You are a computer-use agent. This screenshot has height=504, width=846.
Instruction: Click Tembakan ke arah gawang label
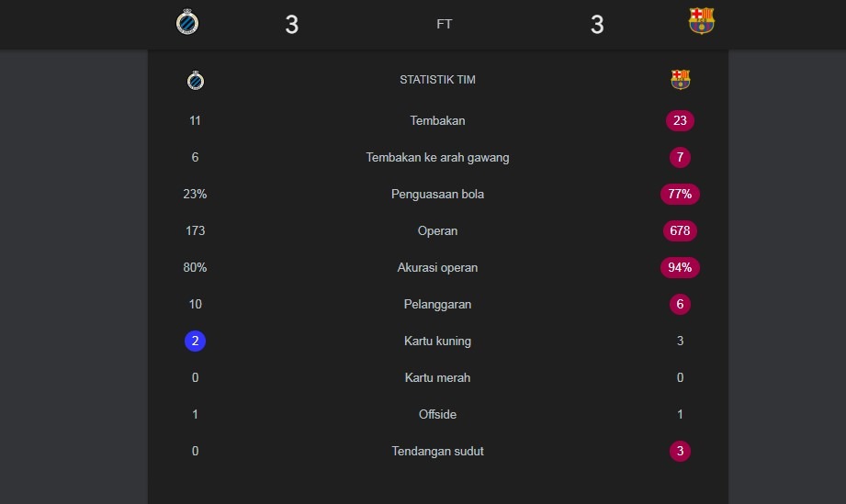437,157
